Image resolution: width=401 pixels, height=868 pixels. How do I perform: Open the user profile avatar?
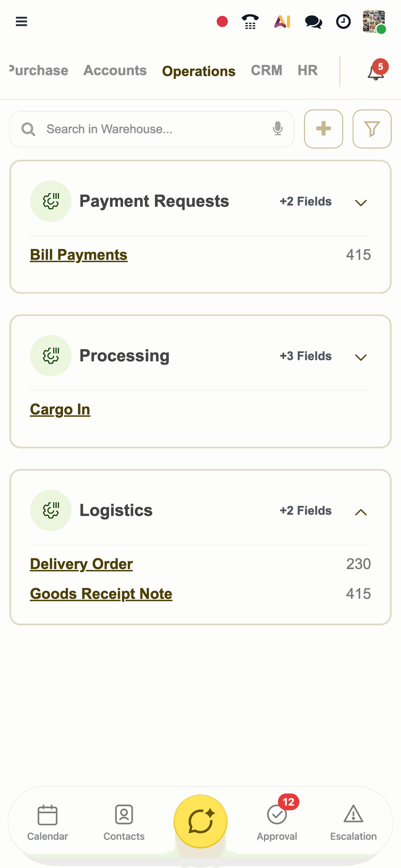(374, 22)
